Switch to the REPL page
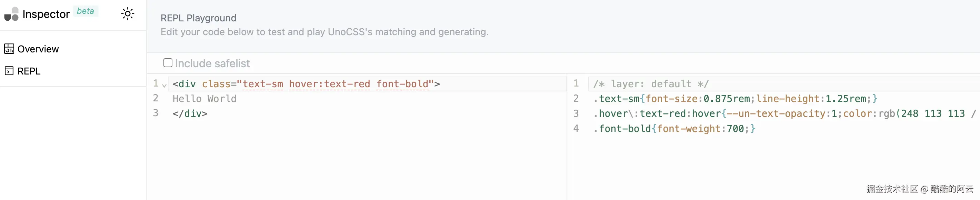This screenshot has height=200, width=980. click(x=29, y=71)
